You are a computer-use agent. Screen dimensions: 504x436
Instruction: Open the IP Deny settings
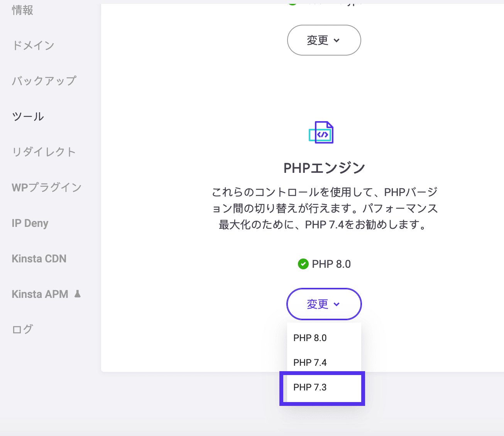[x=29, y=223]
